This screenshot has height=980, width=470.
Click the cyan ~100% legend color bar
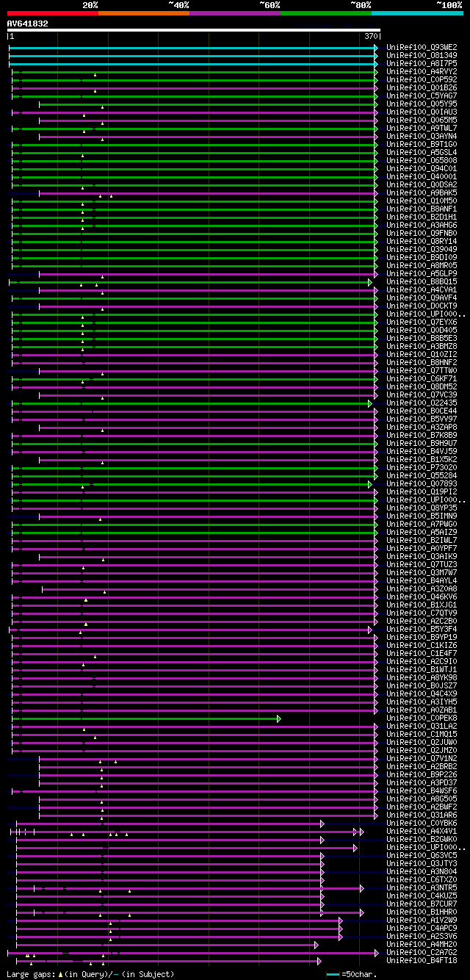(417, 13)
